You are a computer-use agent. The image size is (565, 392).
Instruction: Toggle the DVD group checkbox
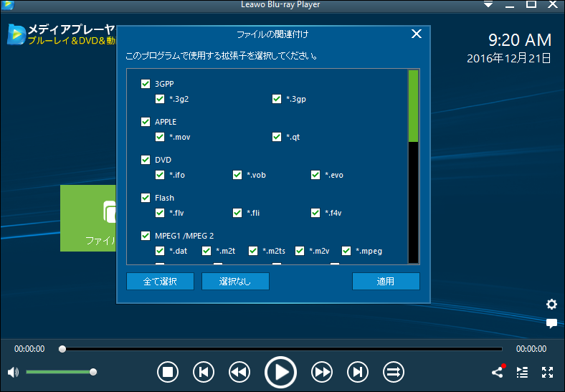[x=146, y=160]
